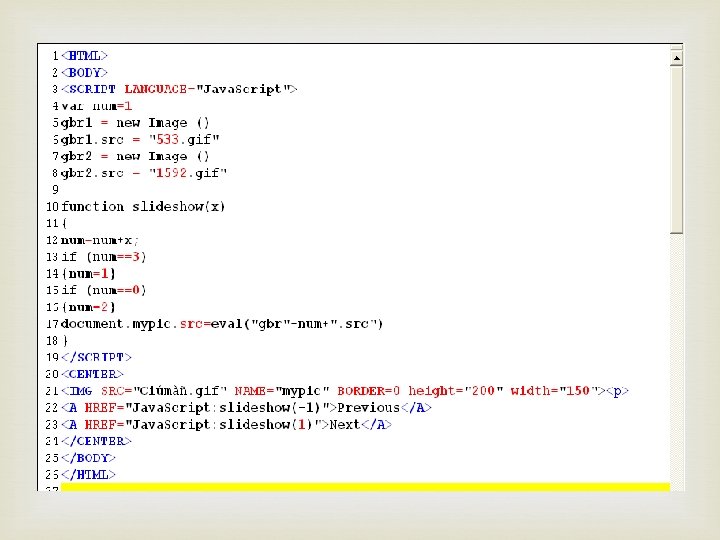Image resolution: width=720 pixels, height=540 pixels.
Task: Click the slideshow(1) Next anchor line
Action: pos(226,424)
